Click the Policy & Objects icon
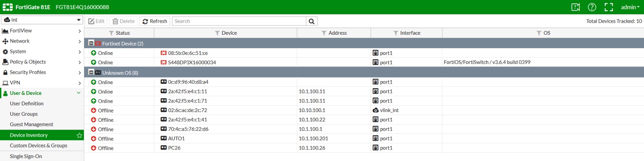 tap(5, 62)
